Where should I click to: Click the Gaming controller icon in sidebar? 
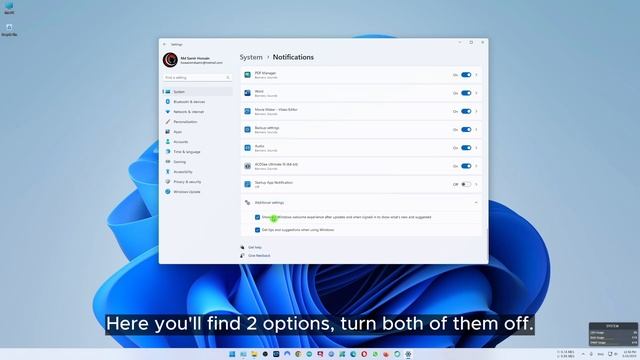(x=168, y=162)
